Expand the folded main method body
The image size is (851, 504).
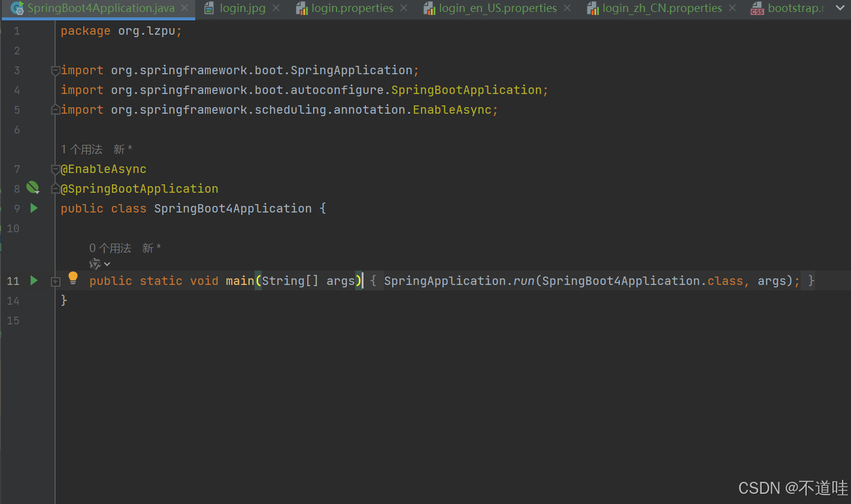(x=56, y=281)
